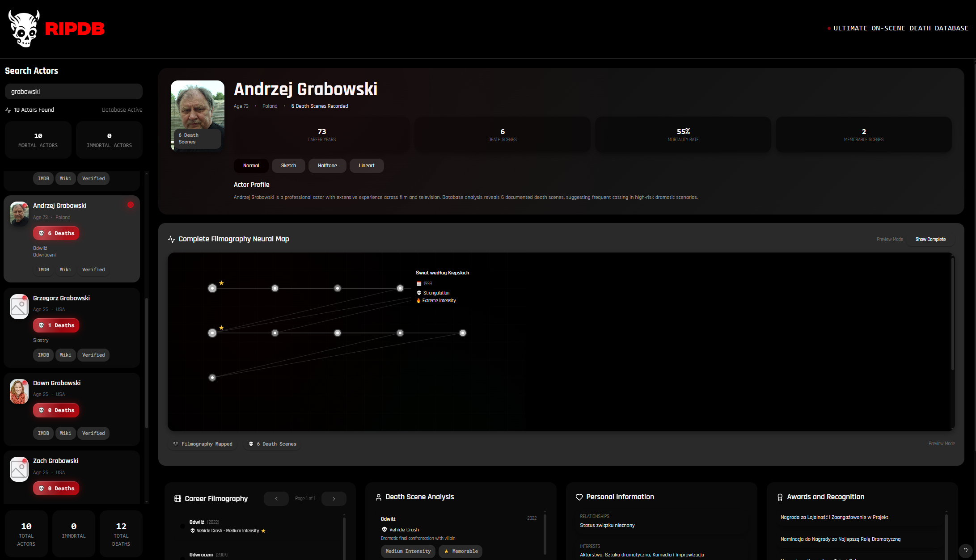Go to previous filmography page

pyautogui.click(x=276, y=499)
